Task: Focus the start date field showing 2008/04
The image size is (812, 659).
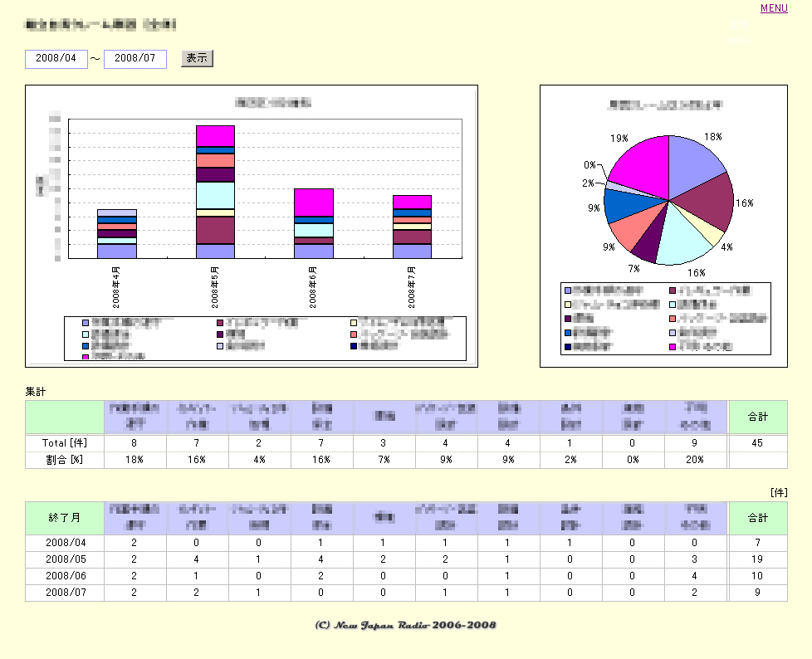Action: tap(56, 58)
